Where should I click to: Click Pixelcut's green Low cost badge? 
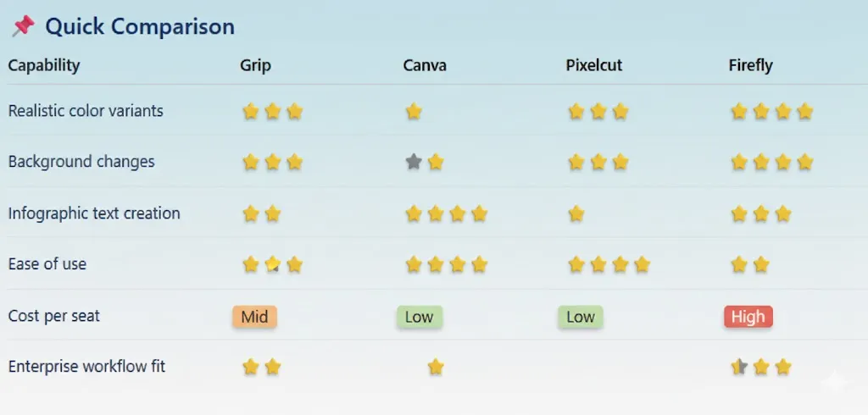[581, 317]
